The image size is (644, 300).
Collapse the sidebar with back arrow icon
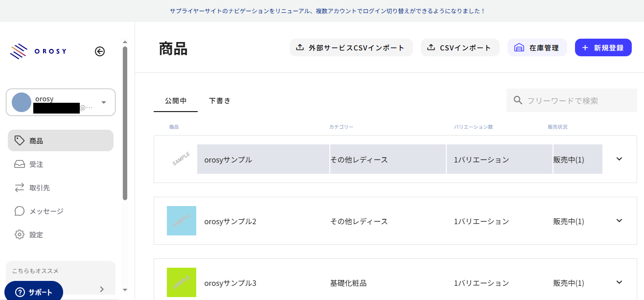click(x=100, y=51)
